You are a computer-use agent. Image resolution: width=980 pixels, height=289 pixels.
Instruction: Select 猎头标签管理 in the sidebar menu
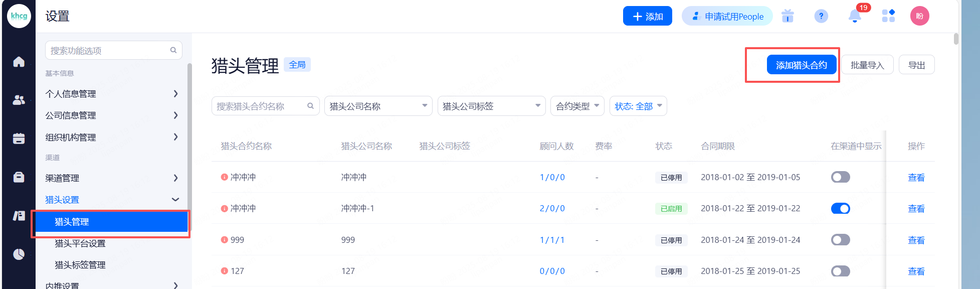point(80,265)
